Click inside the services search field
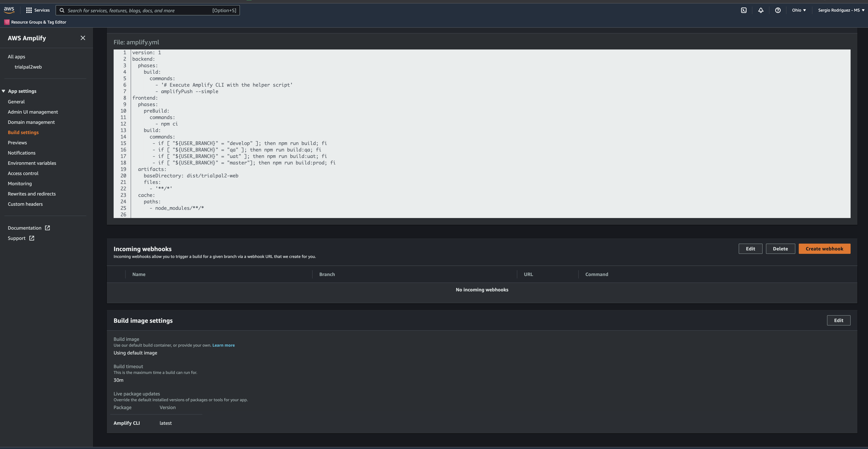Image resolution: width=868 pixels, height=449 pixels. (135, 10)
